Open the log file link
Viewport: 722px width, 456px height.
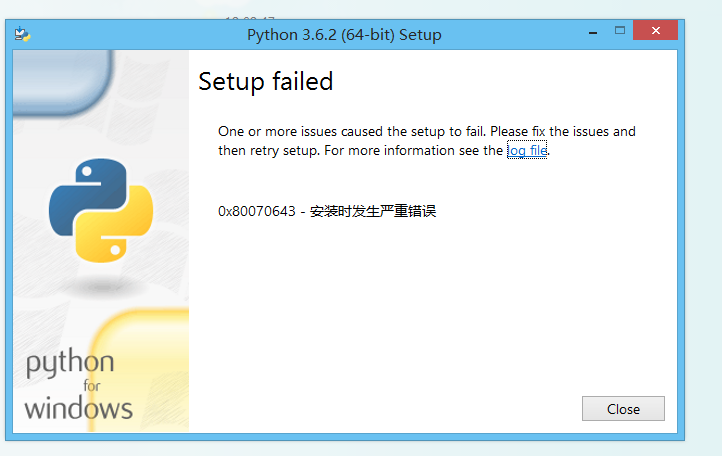[527, 151]
